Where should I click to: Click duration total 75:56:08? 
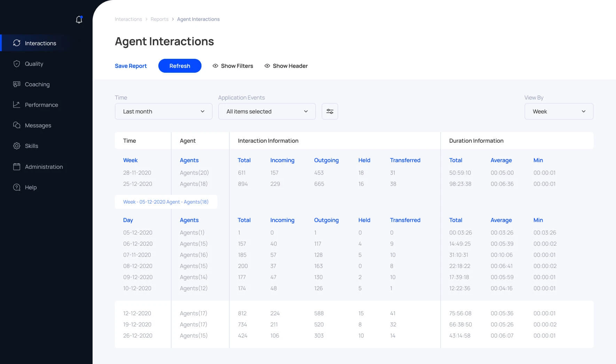click(x=460, y=313)
